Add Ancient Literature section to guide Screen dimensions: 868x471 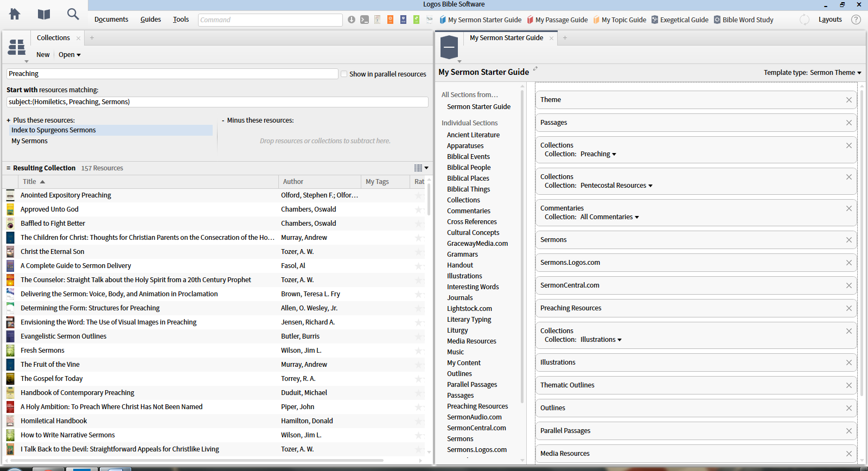click(x=473, y=135)
